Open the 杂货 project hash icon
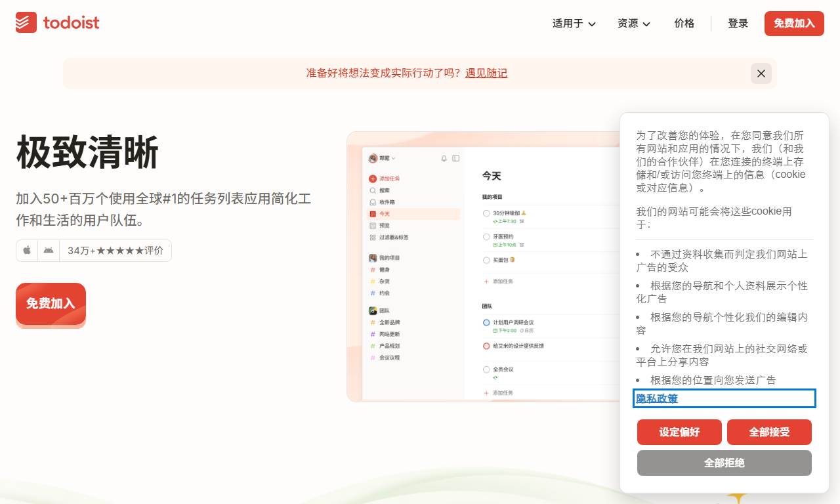 coord(373,282)
